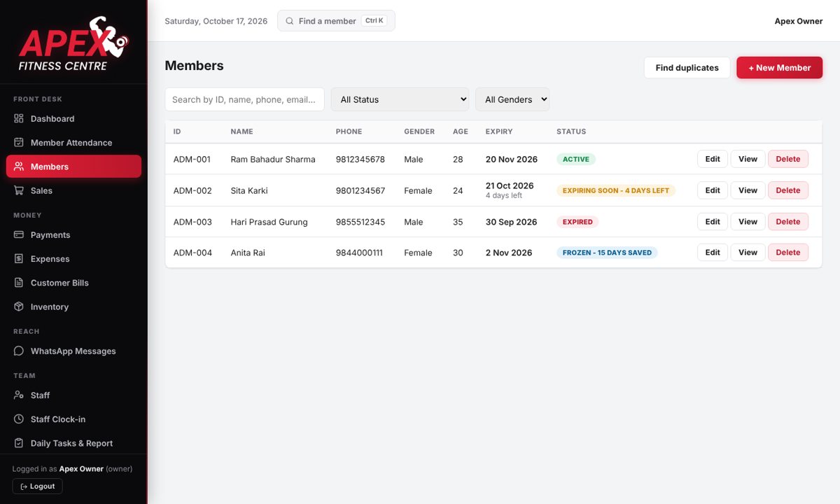840x504 pixels.
Task: Edit Anita Rai's record
Action: tap(713, 253)
